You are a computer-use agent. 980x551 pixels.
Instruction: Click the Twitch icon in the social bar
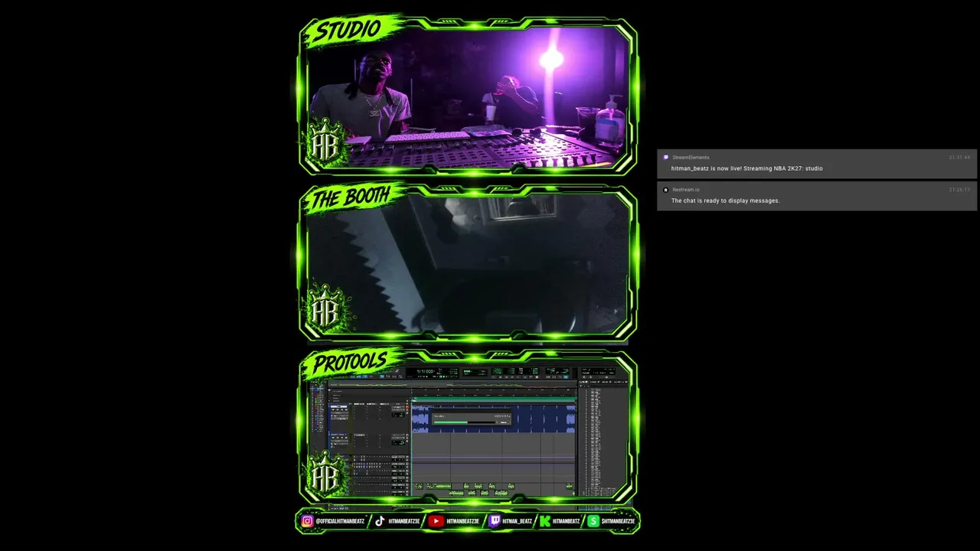coord(495,521)
